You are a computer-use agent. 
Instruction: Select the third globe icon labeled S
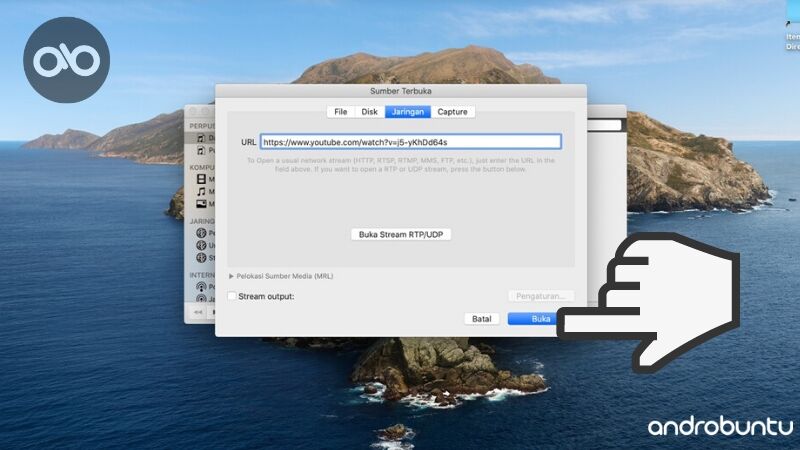[201, 258]
